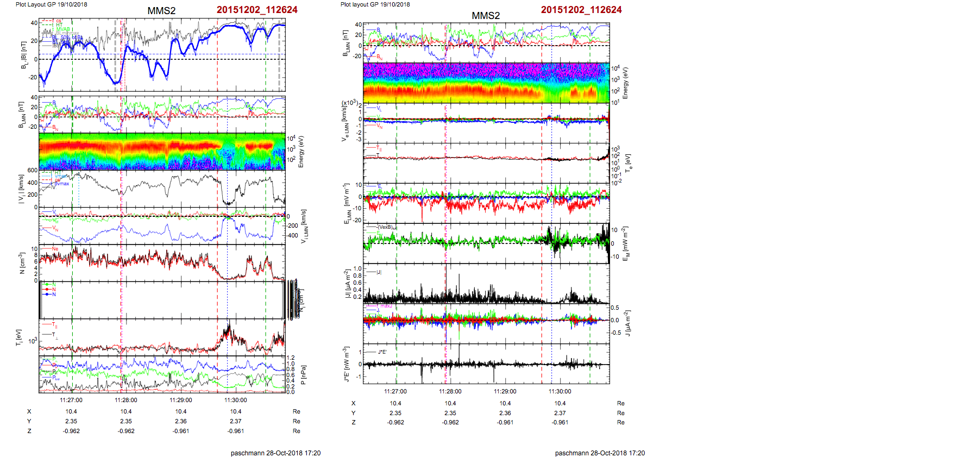Click 11:28:00 time label under right plot

coord(450,391)
